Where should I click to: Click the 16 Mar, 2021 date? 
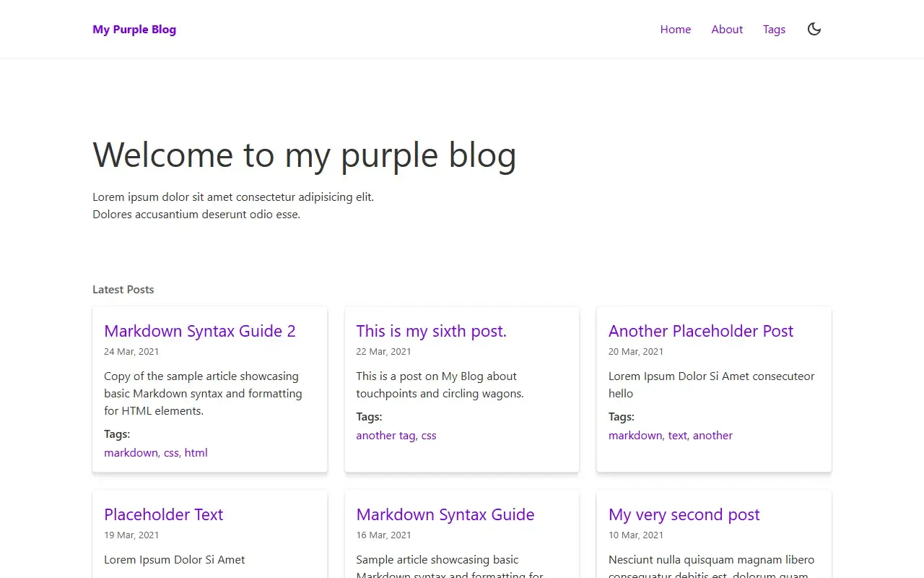[383, 535]
